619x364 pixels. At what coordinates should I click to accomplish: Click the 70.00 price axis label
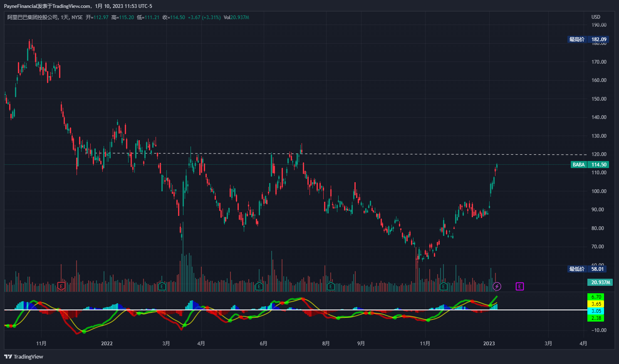598,247
